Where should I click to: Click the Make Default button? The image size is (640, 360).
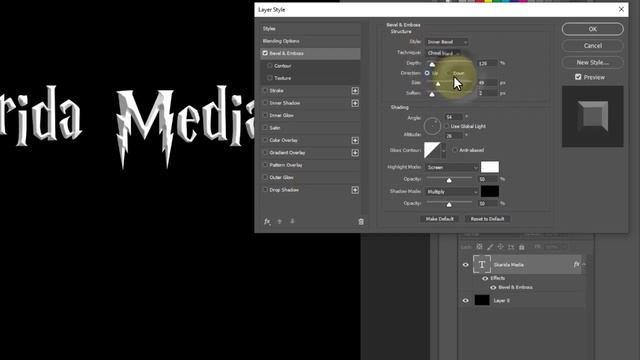(440, 219)
